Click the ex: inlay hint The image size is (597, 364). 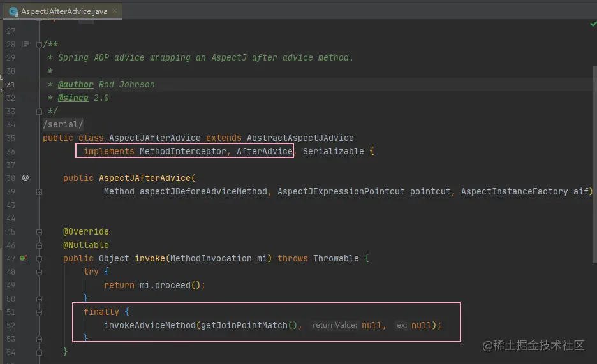pos(402,325)
